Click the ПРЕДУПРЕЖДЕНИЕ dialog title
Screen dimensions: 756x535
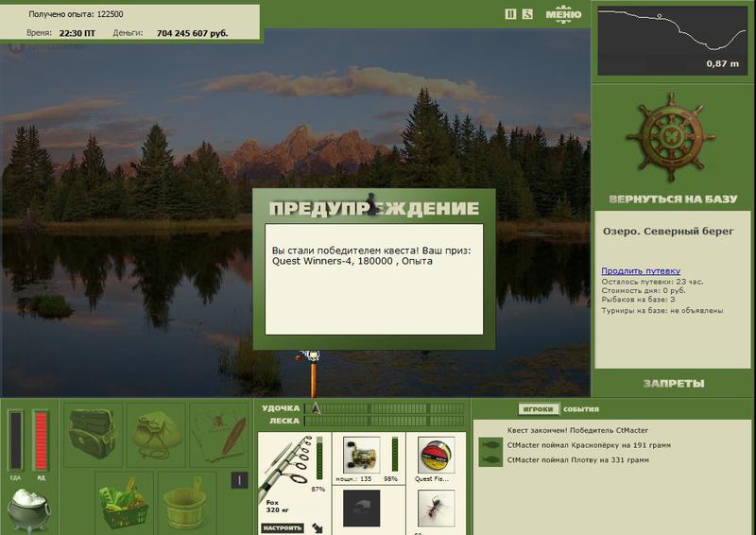pos(374,208)
